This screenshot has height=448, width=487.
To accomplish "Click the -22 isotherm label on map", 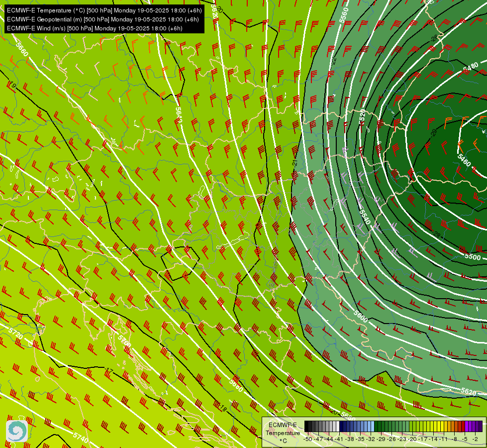I will pos(334,60).
